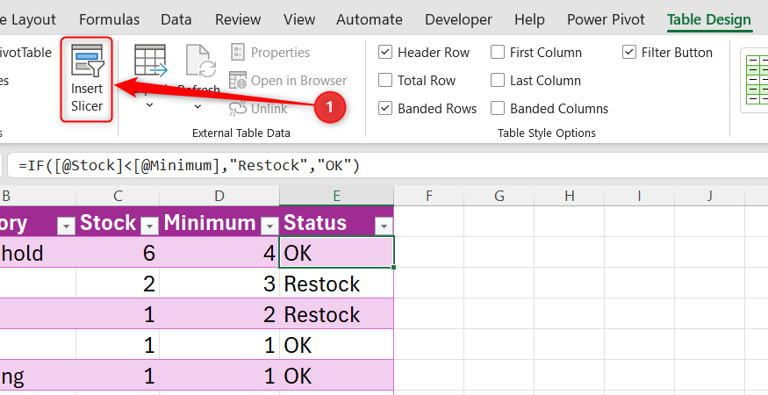Go to the Automate tab
Image resolution: width=768 pixels, height=395 pixels.
point(369,20)
